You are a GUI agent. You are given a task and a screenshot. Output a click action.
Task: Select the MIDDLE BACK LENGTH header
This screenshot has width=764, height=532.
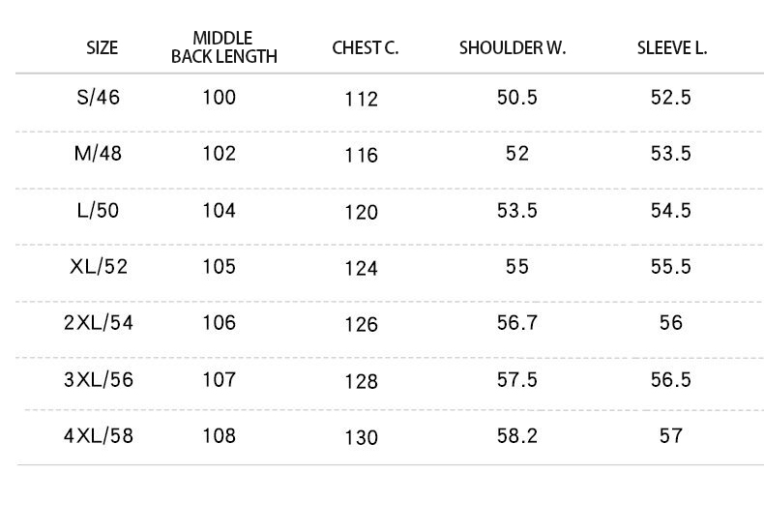pos(224,47)
